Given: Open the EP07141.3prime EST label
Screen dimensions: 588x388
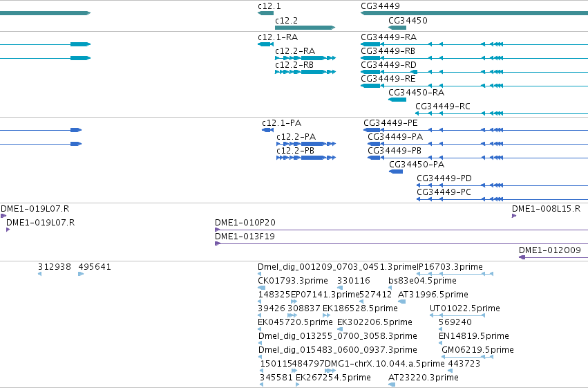Looking at the screenshot, I should point(325,295).
